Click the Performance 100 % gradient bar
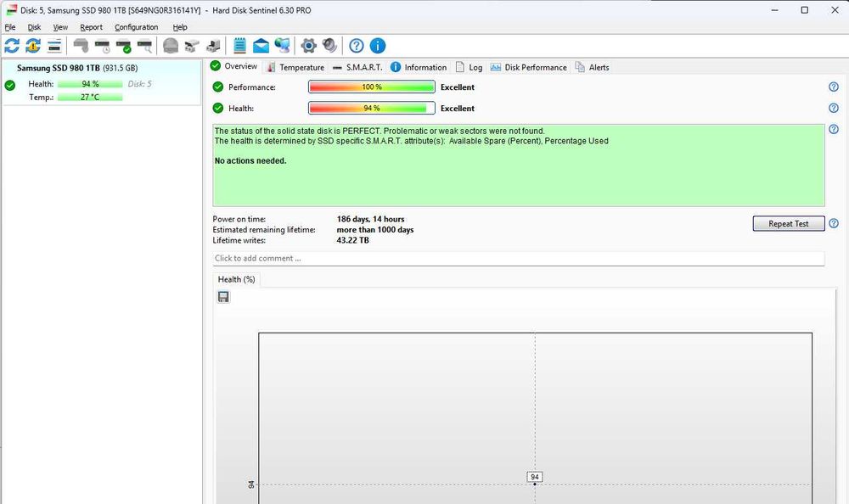 click(x=372, y=87)
